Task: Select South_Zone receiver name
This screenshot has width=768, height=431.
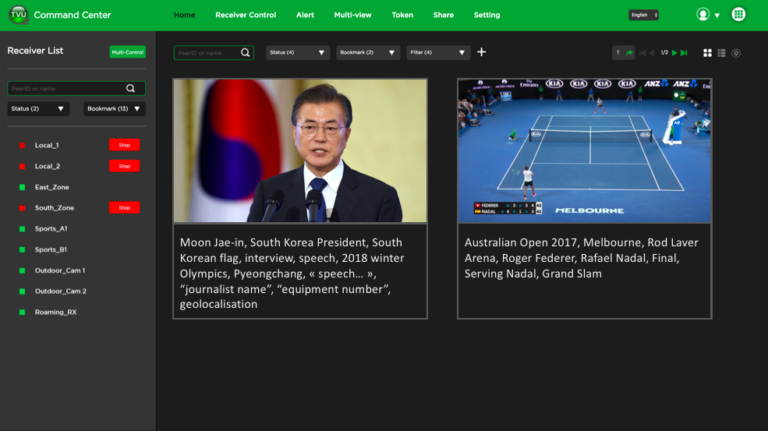Action: pos(54,208)
